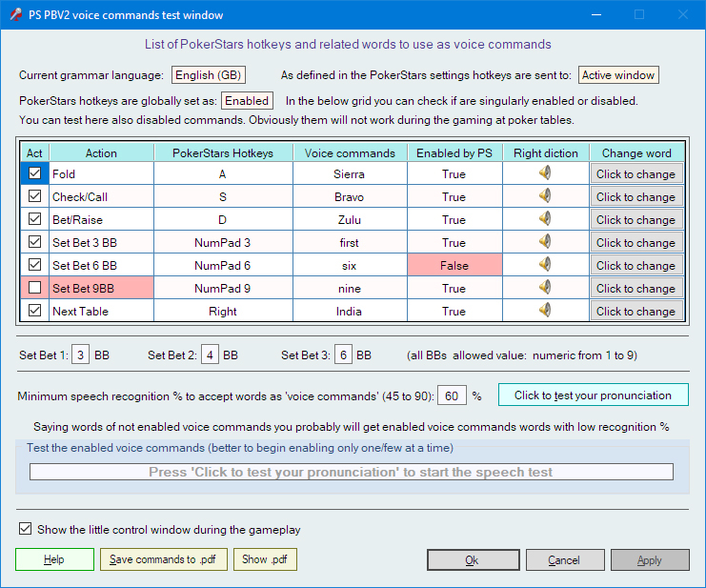Click the Apply button

[x=650, y=560]
